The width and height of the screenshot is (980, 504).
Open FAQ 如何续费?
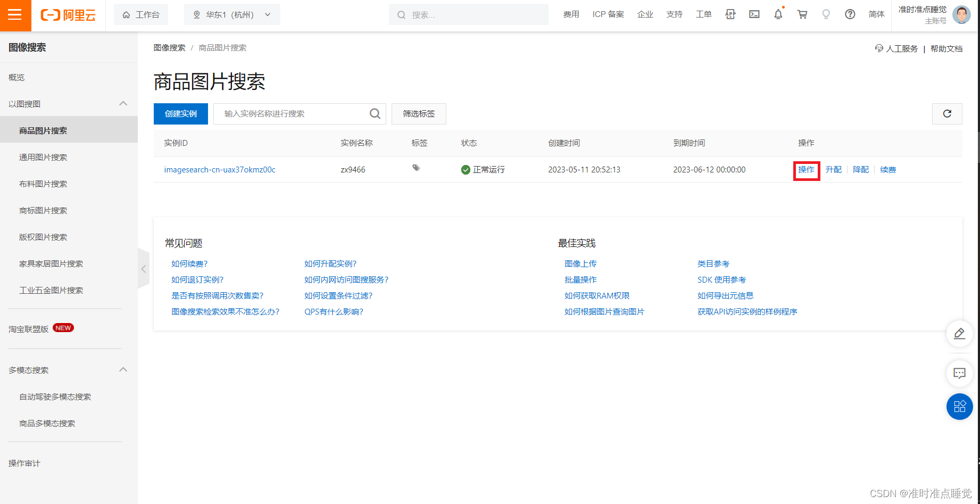pos(189,263)
